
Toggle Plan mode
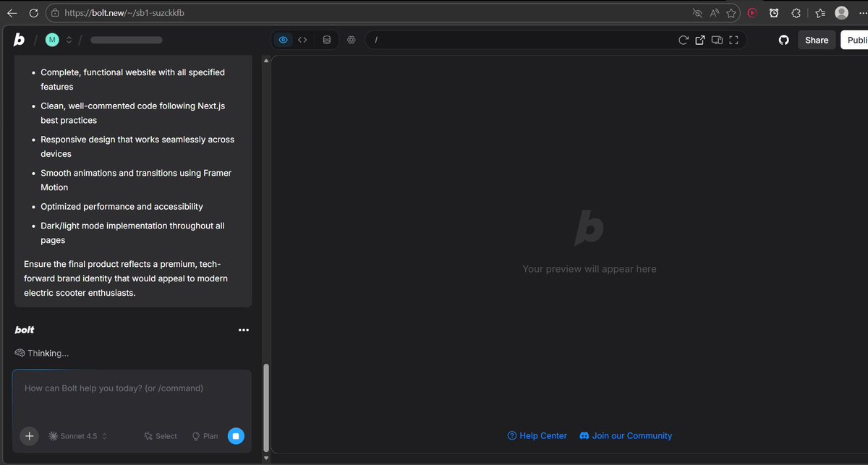[x=205, y=436]
